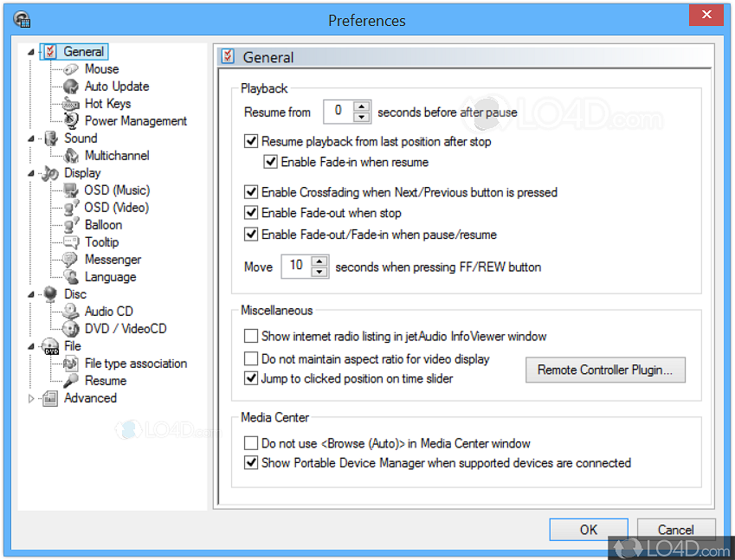The image size is (735, 560).
Task: Expand the Advanced tree node
Action: [x=32, y=398]
